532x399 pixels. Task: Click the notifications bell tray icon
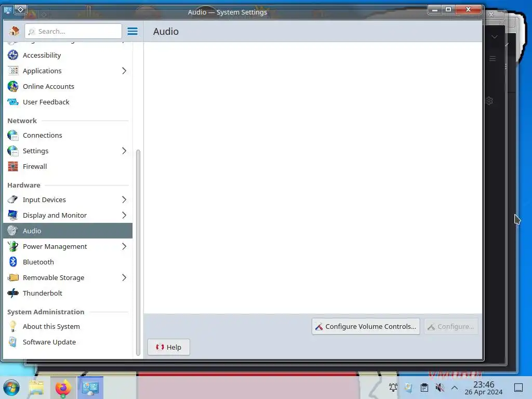coord(393,388)
